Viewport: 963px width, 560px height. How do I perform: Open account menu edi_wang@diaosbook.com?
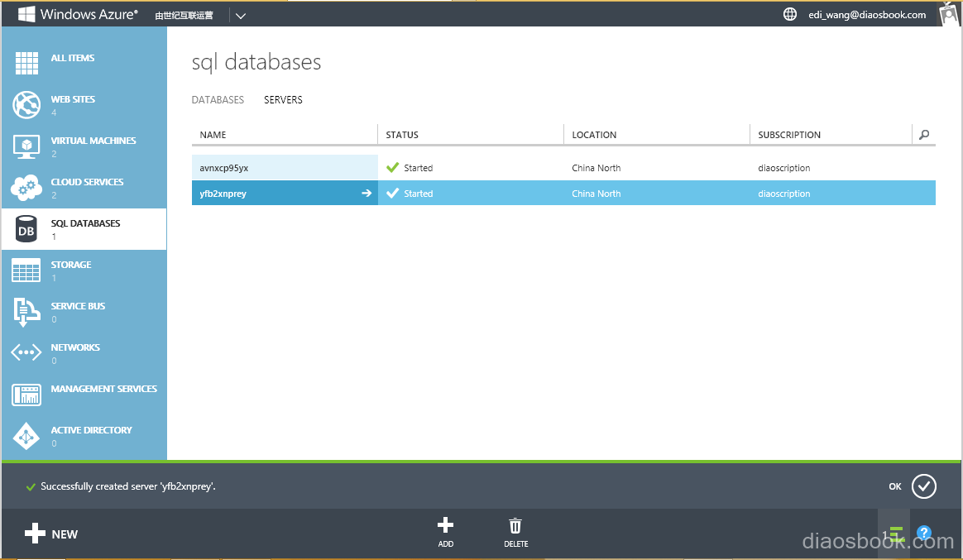[867, 15]
